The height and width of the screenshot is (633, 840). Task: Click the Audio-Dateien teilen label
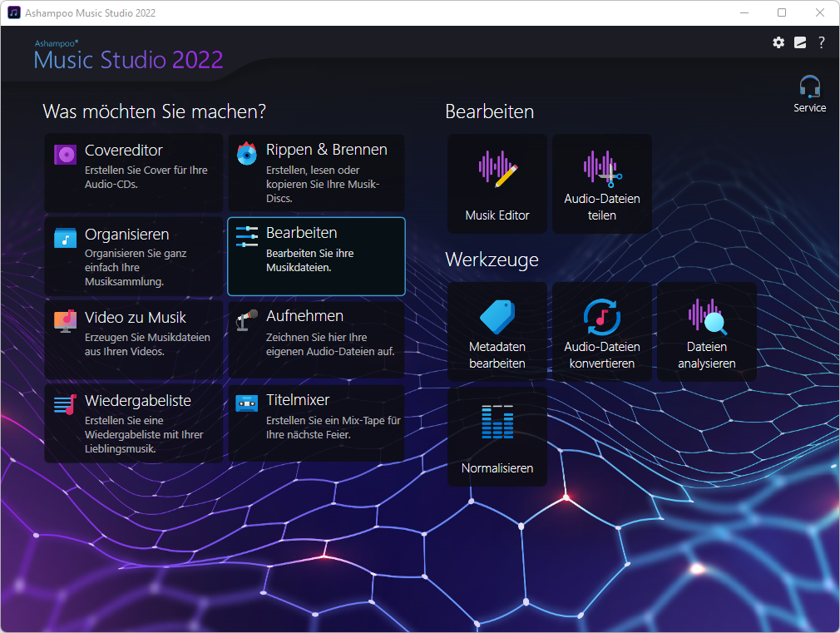[x=602, y=207]
